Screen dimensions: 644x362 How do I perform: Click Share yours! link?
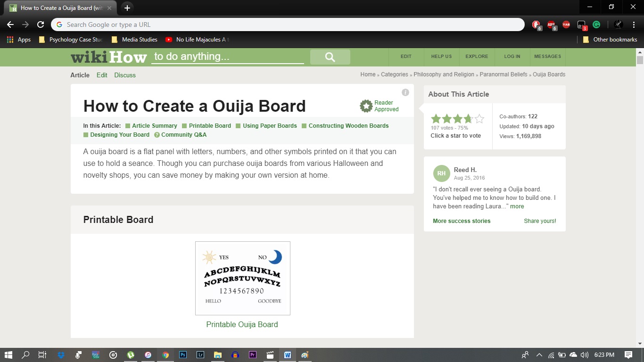540,221
